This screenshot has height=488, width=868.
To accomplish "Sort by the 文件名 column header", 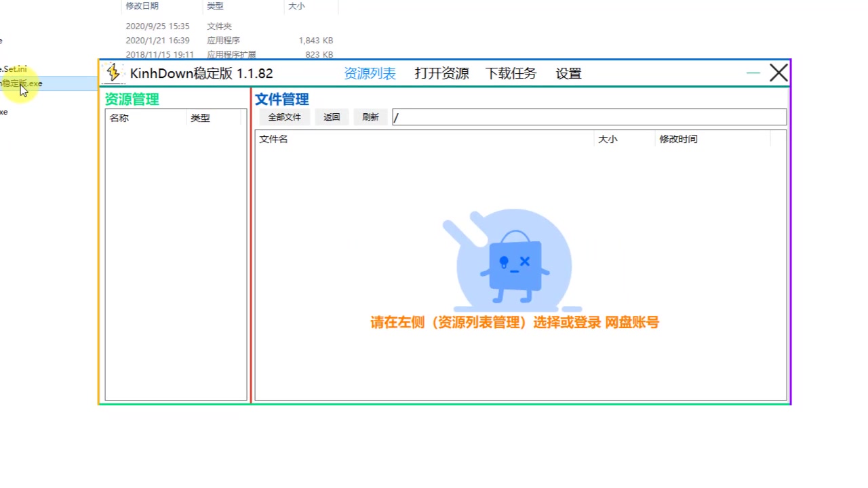I will point(425,139).
